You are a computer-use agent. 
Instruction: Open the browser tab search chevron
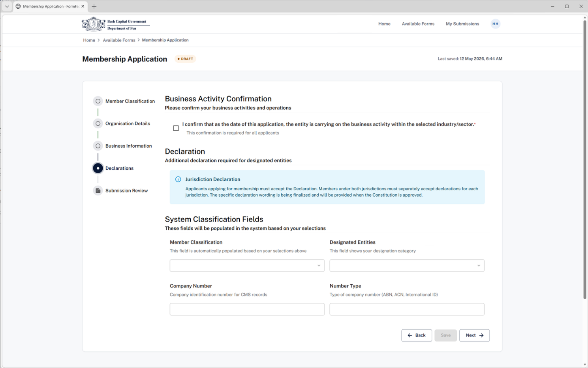[7, 6]
